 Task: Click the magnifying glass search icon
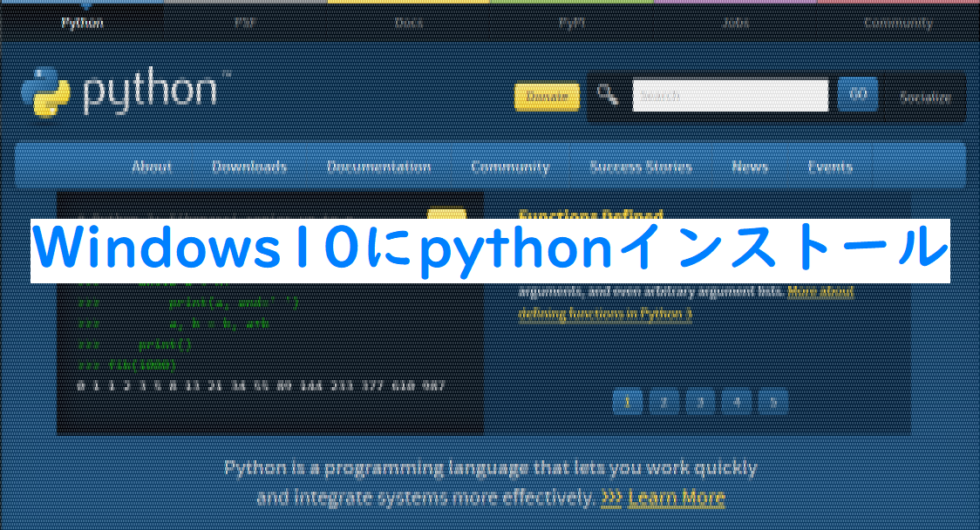(x=608, y=96)
